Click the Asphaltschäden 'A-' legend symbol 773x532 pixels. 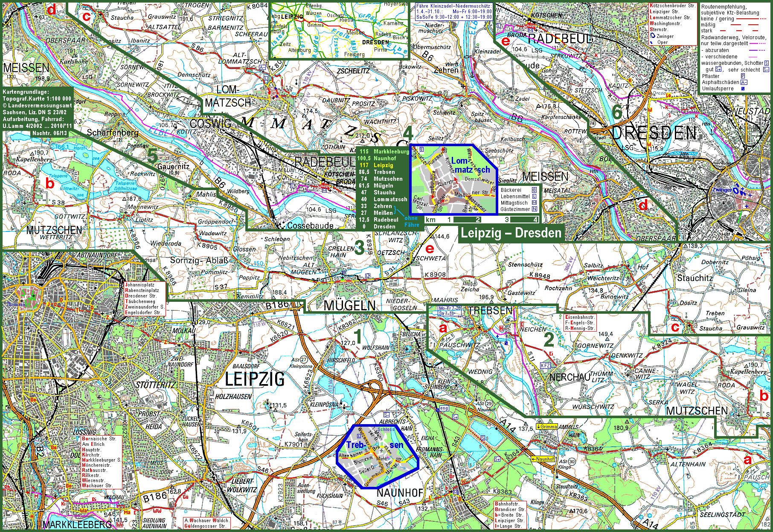click(744, 82)
